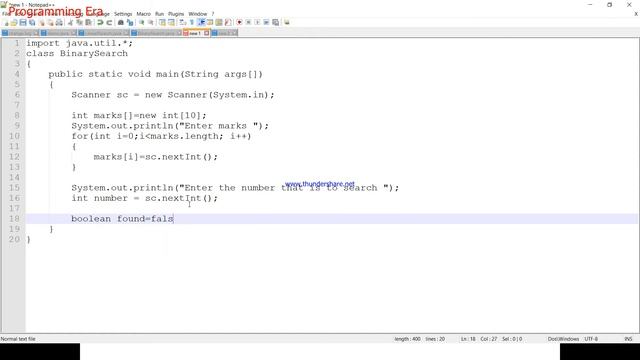The height and width of the screenshot is (360, 640).
Task: Run macro multiple times icon
Action: [266, 22]
